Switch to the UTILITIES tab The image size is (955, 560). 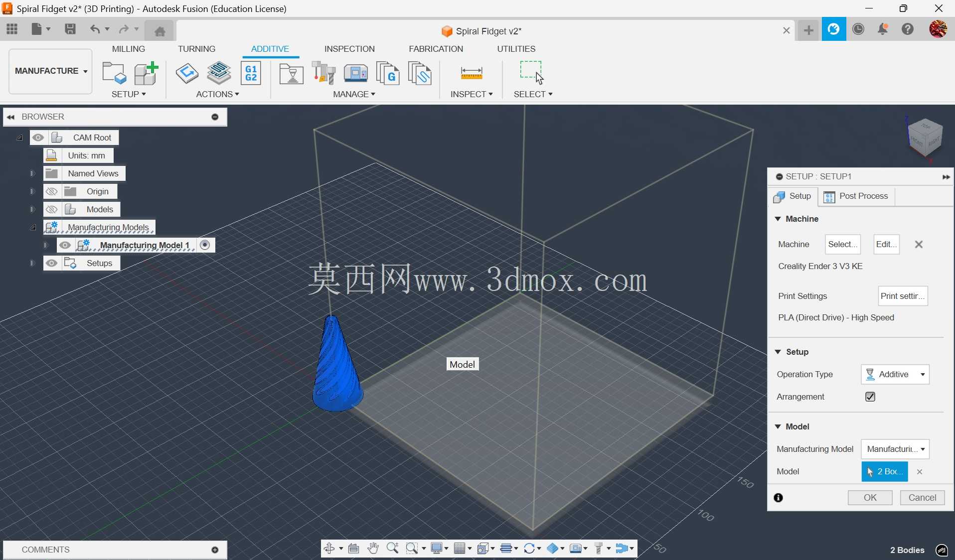[x=516, y=49]
